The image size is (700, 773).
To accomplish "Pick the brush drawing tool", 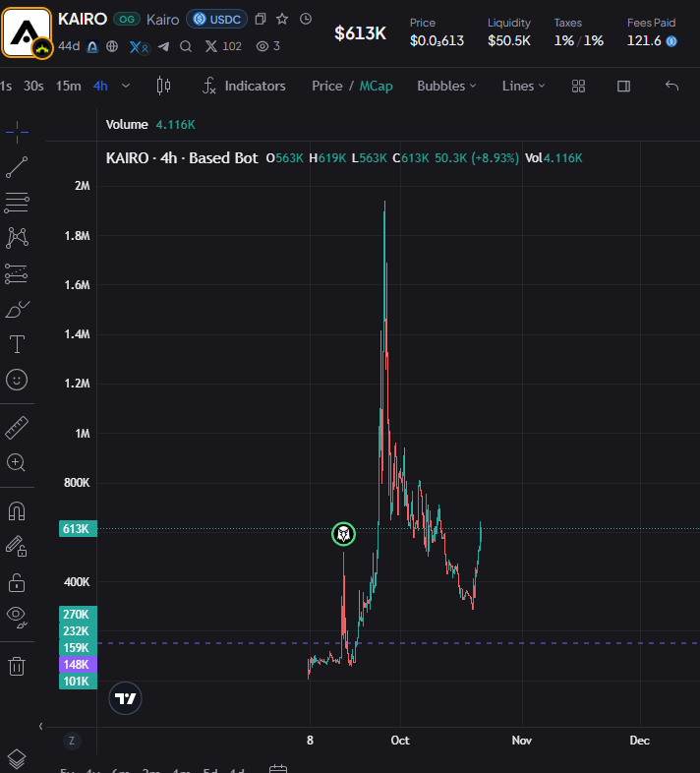I will (18, 309).
